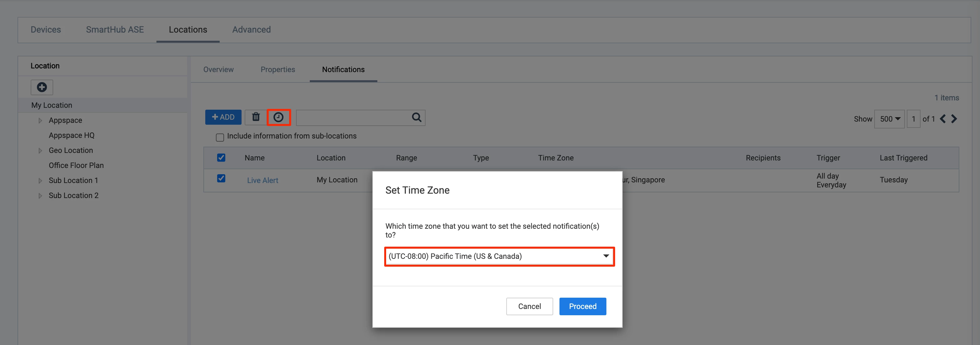Go to next page arrow
This screenshot has height=345, width=980.
pyautogui.click(x=954, y=119)
